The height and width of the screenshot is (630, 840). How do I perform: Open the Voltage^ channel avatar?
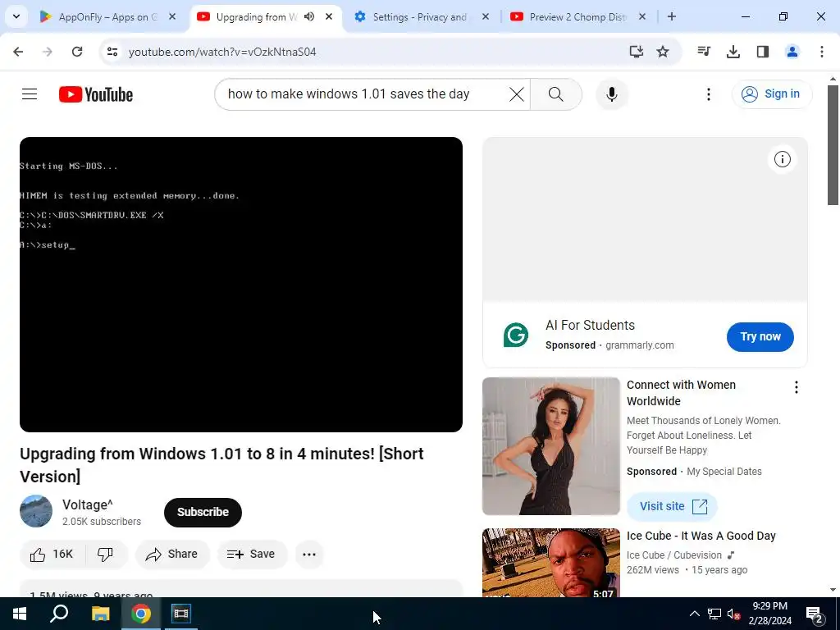click(x=36, y=511)
